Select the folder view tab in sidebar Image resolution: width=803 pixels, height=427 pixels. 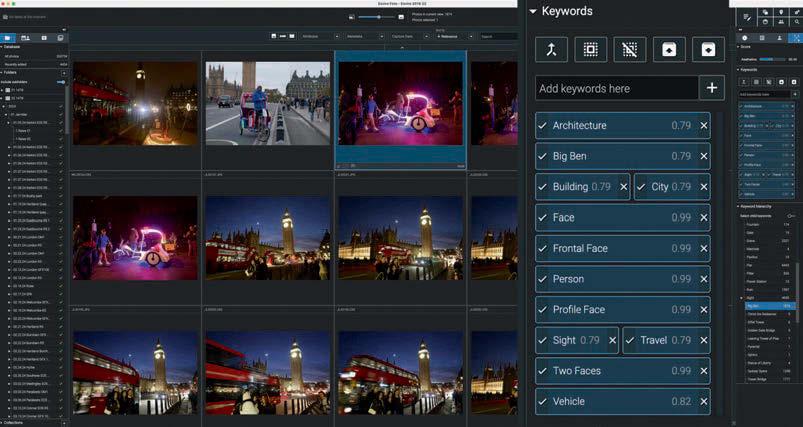pyautogui.click(x=9, y=36)
